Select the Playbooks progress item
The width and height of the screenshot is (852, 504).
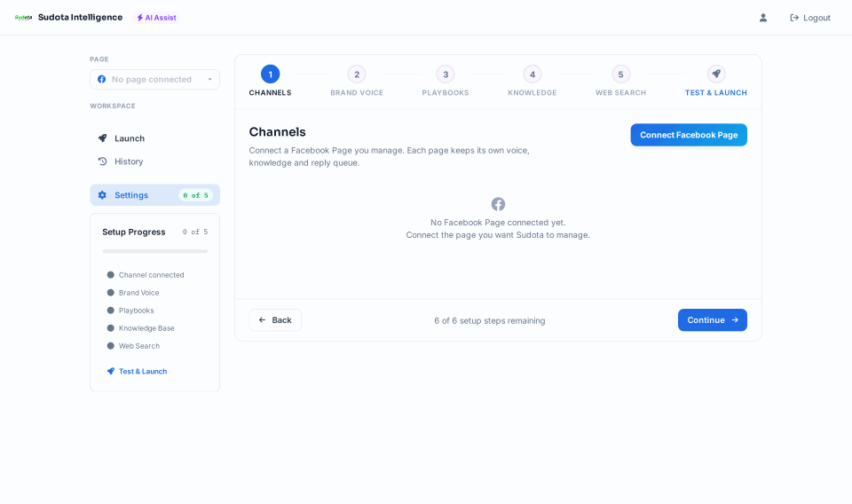coord(130,311)
